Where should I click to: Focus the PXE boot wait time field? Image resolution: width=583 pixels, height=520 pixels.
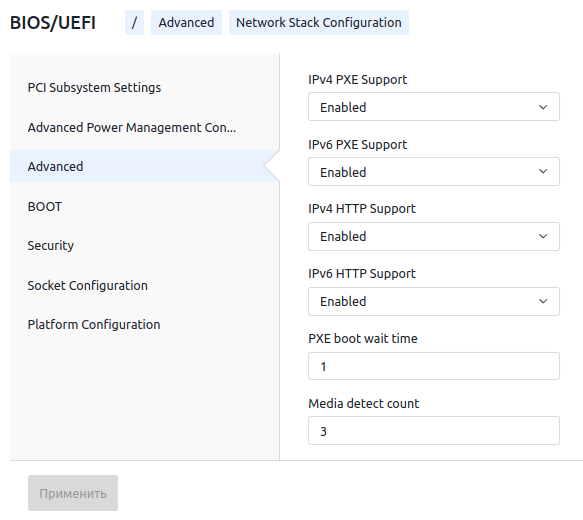(x=434, y=366)
